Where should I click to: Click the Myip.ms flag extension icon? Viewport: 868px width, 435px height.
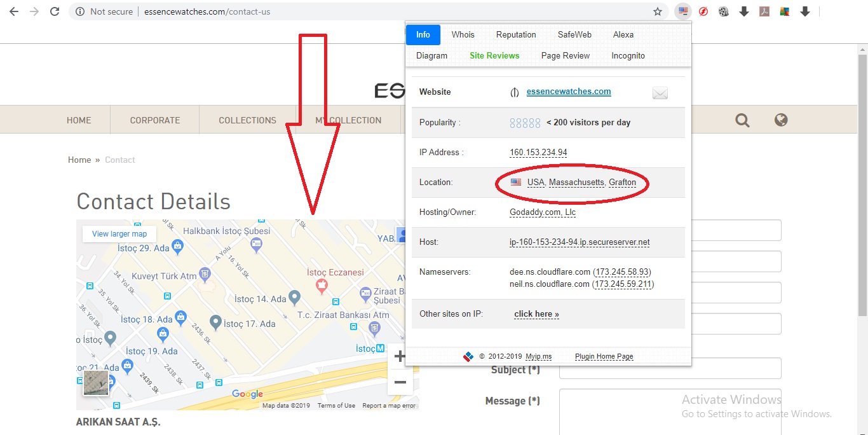coord(683,11)
